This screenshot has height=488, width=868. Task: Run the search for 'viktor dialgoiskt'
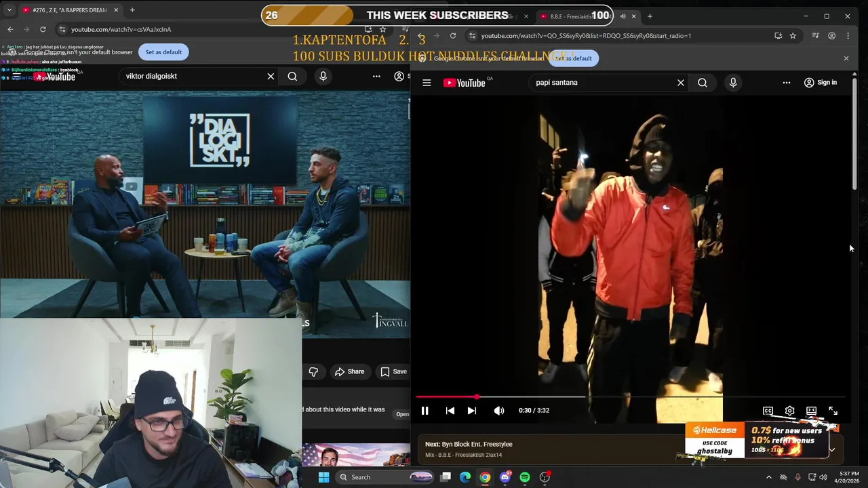click(x=292, y=76)
